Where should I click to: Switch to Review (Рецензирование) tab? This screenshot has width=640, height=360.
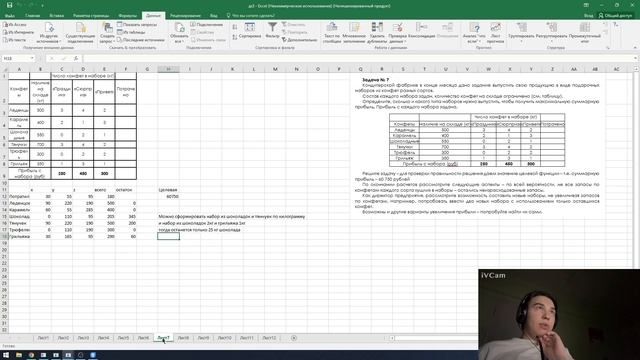click(185, 16)
